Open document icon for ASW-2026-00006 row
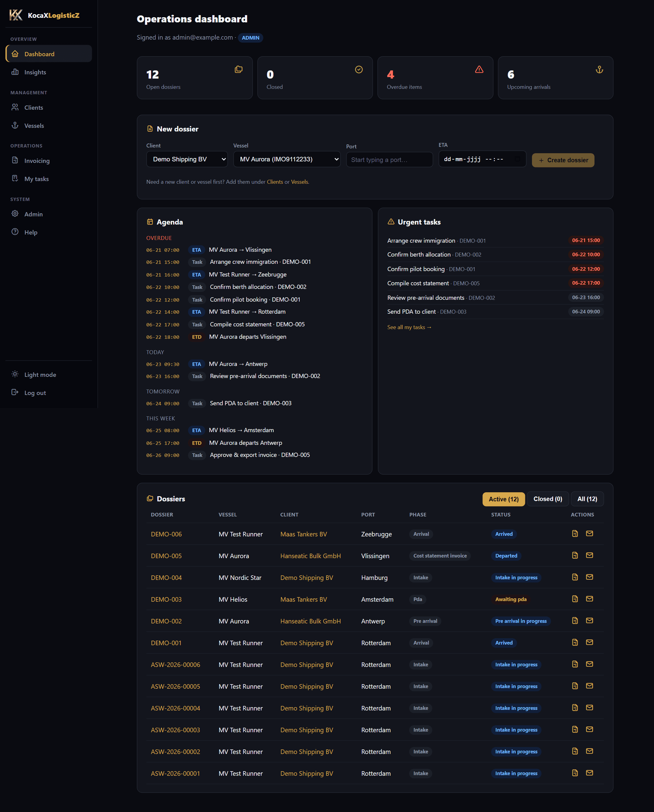 (x=575, y=664)
